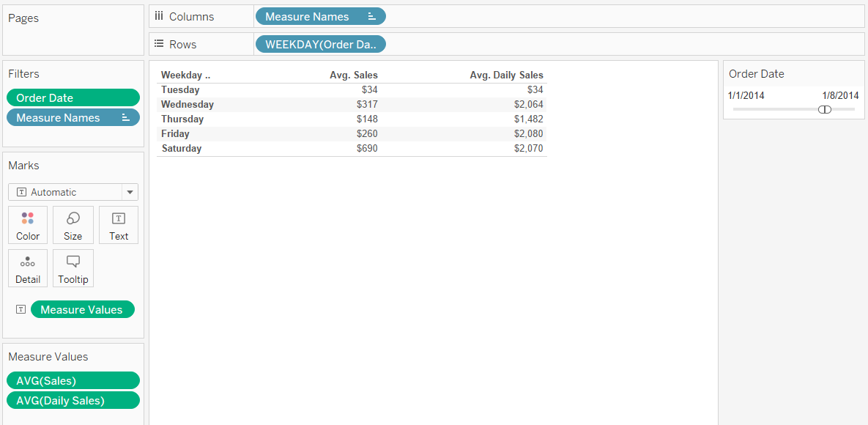Select Measure Names pill in Filters
Screen dimensions: 868x425
click(73, 117)
